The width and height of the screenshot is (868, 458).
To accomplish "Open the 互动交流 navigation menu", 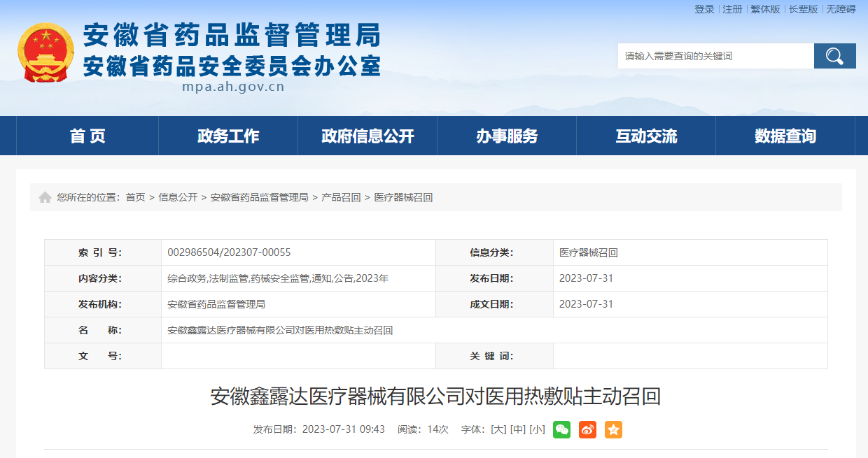I will [x=646, y=136].
